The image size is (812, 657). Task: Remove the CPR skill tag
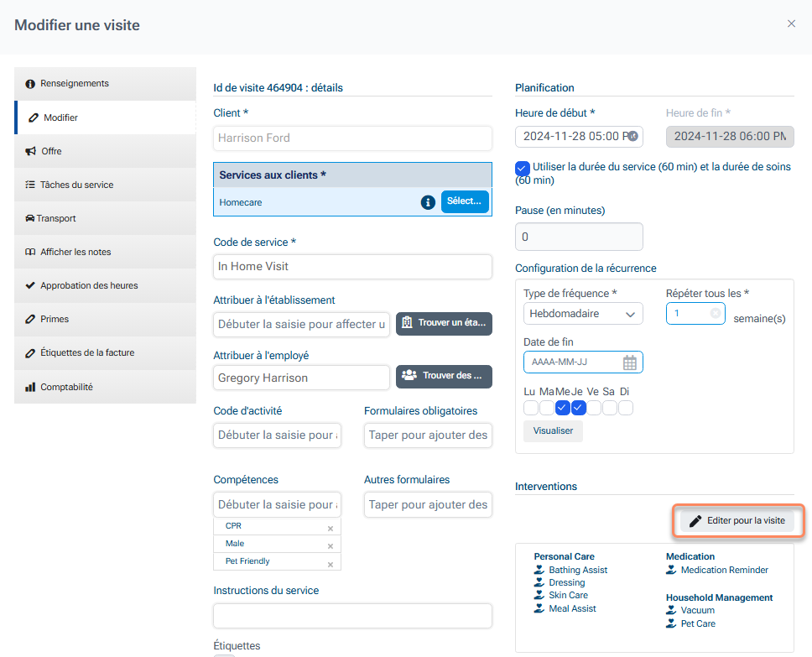[x=331, y=528]
